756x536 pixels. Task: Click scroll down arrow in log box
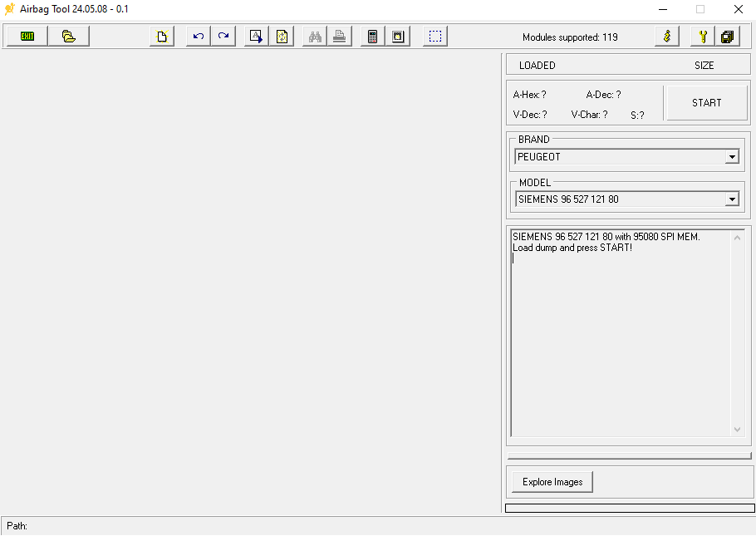tap(737, 430)
